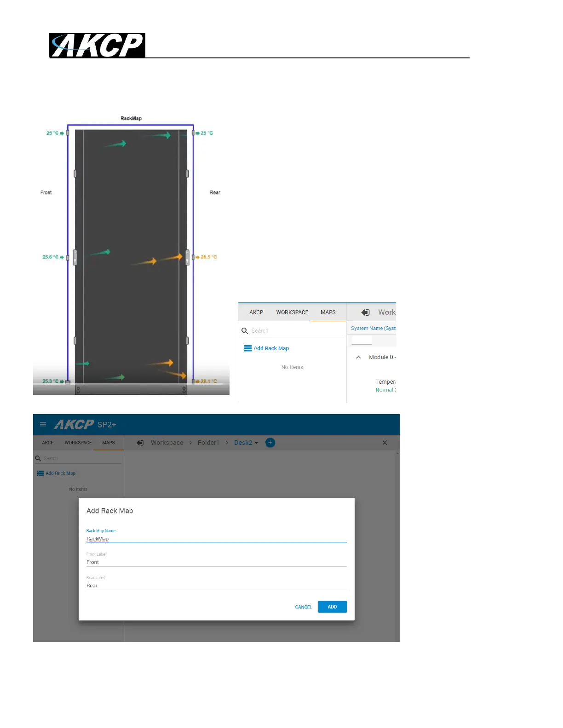This screenshot has width=563, height=728.
Task: Switch to the MAPS tab in the small panel
Action: pos(328,313)
